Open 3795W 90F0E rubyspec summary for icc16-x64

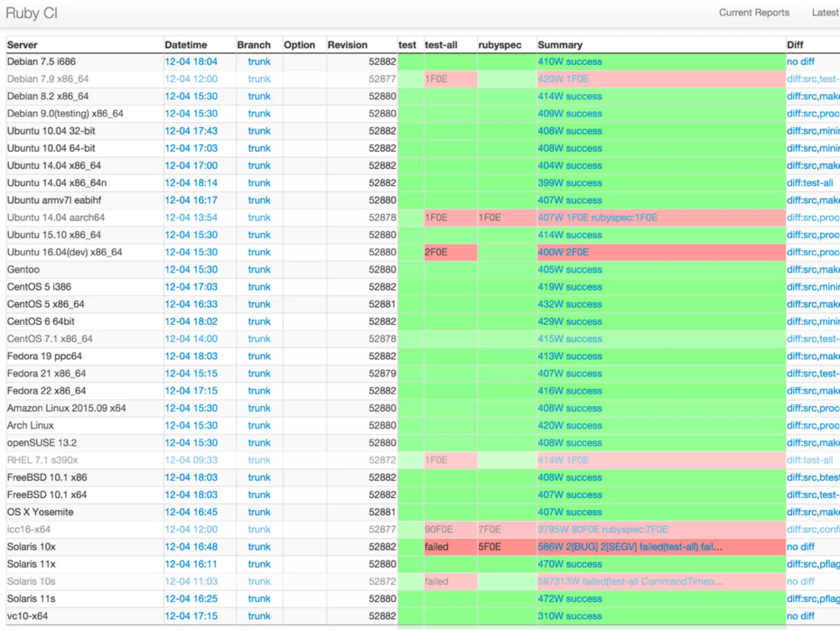(x=603, y=530)
